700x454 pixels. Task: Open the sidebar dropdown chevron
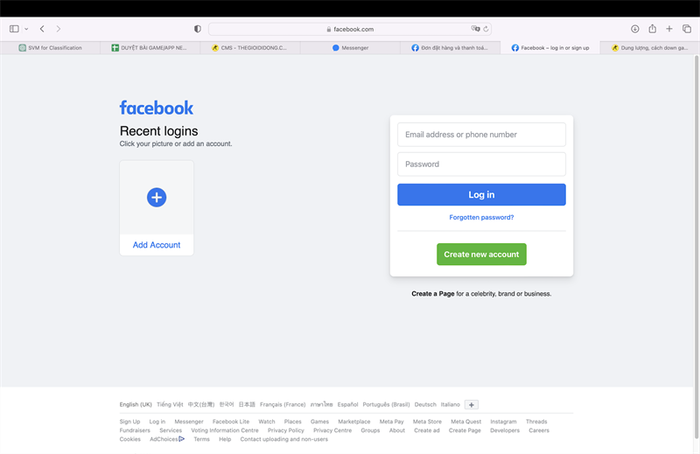coord(26,29)
